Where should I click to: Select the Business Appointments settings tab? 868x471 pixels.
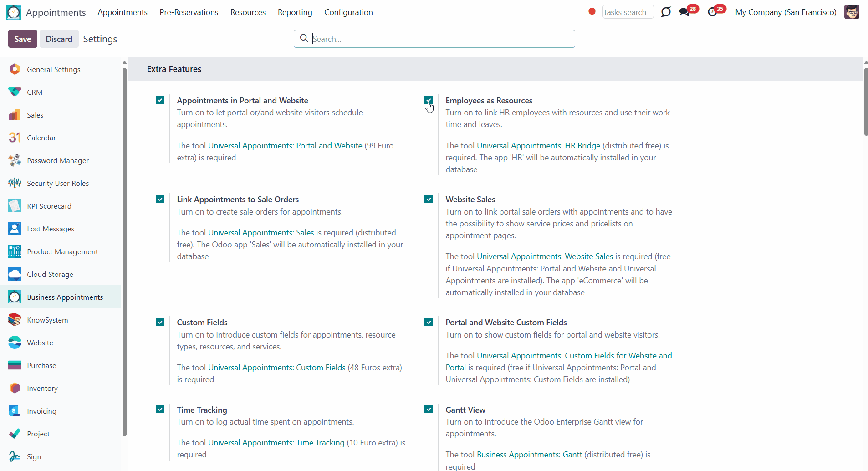[x=61, y=297]
